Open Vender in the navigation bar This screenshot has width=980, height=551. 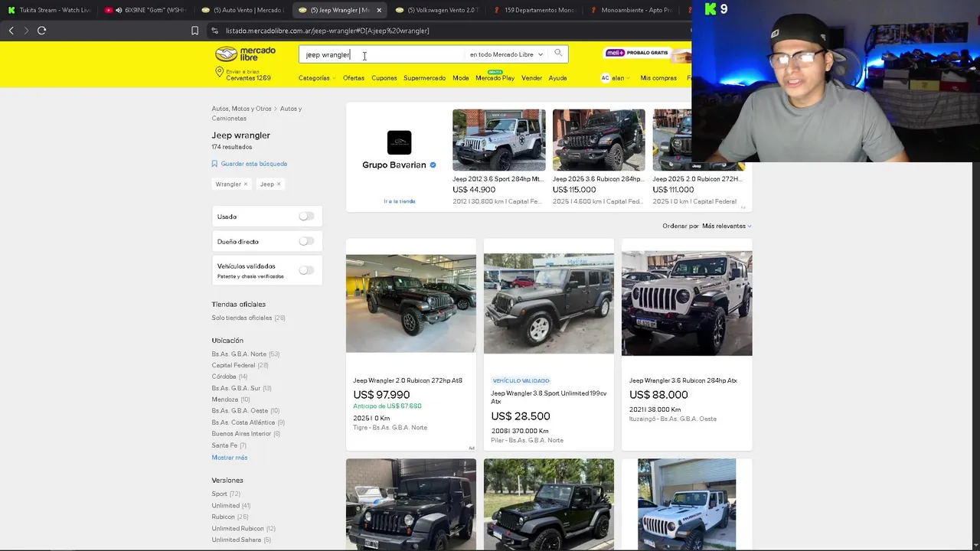(531, 78)
